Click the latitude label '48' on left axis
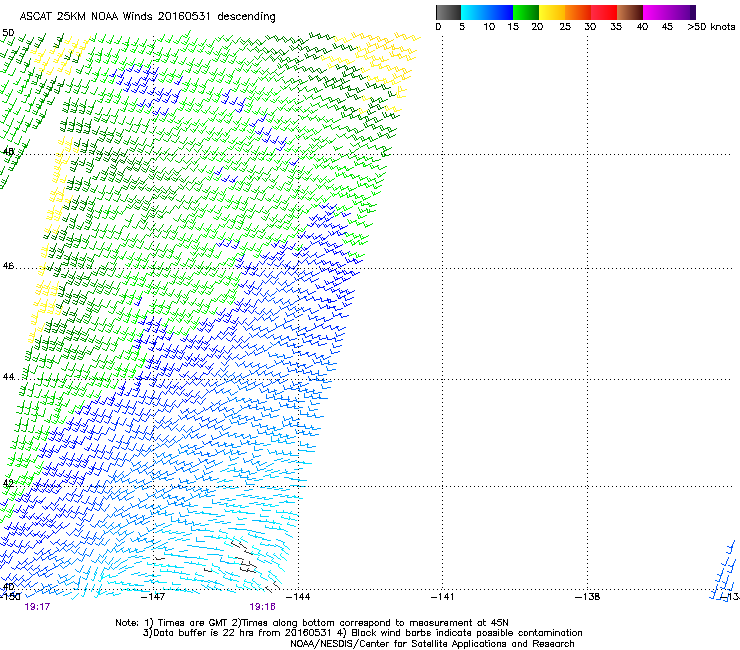This screenshot has height=650, width=740. click(x=8, y=152)
